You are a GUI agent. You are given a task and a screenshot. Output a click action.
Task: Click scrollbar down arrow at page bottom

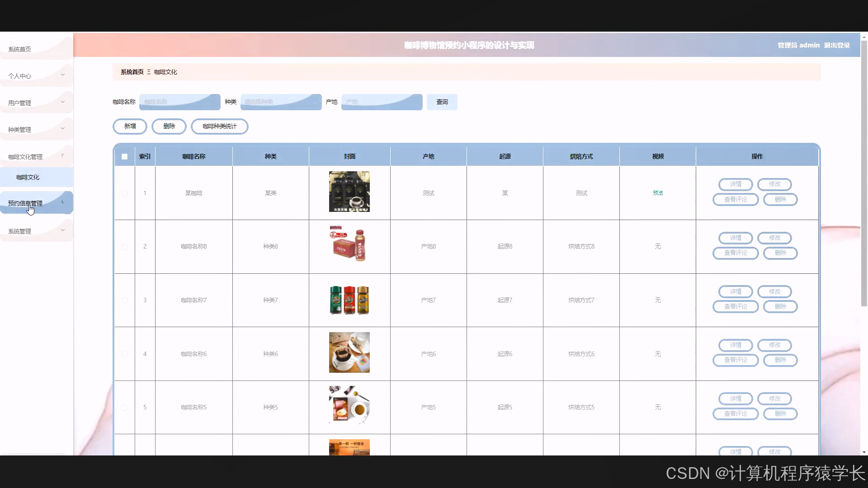pyautogui.click(x=864, y=452)
